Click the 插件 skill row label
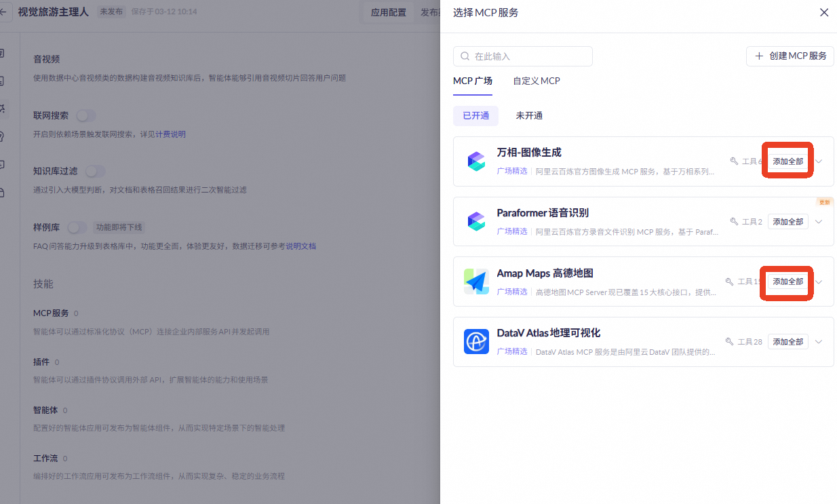 point(41,362)
